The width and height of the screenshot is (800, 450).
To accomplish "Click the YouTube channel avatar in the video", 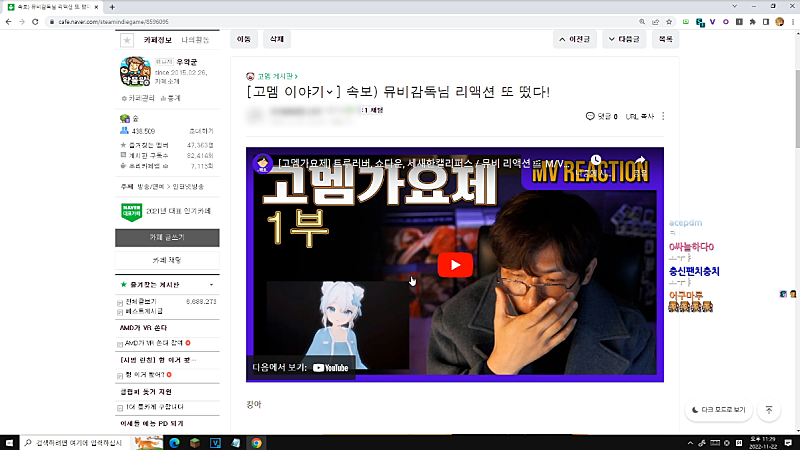I will [263, 163].
